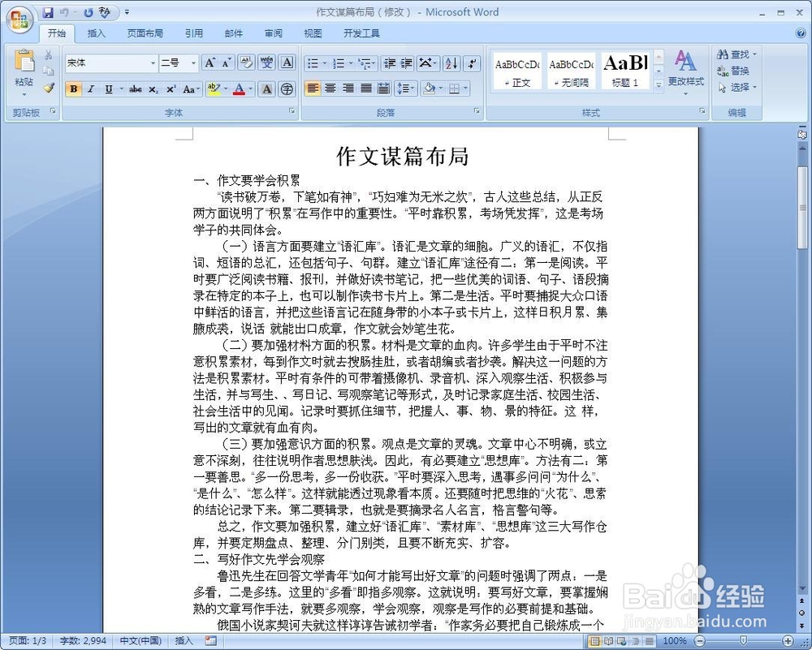Open the Bullets list dropdown arrow
812x650 pixels.
tap(325, 63)
